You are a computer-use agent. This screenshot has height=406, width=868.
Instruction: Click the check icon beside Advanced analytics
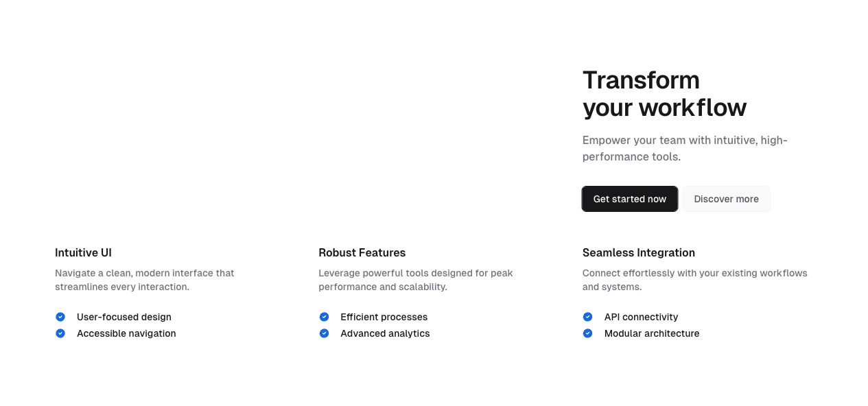pyautogui.click(x=324, y=333)
